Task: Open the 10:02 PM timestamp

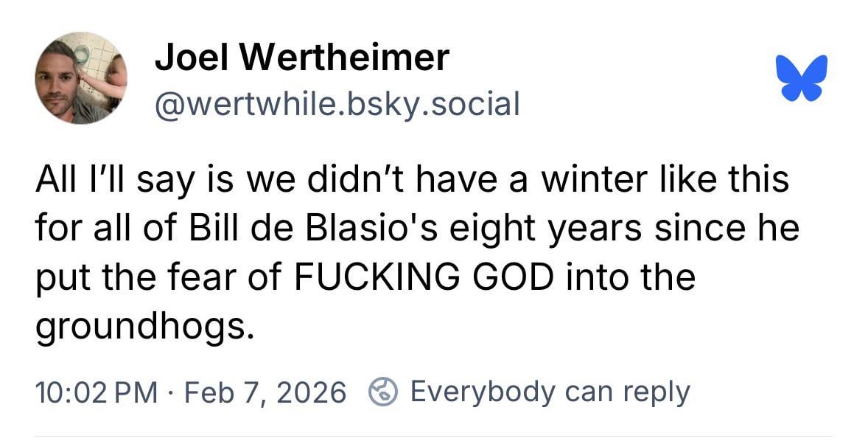Action: click(96, 392)
